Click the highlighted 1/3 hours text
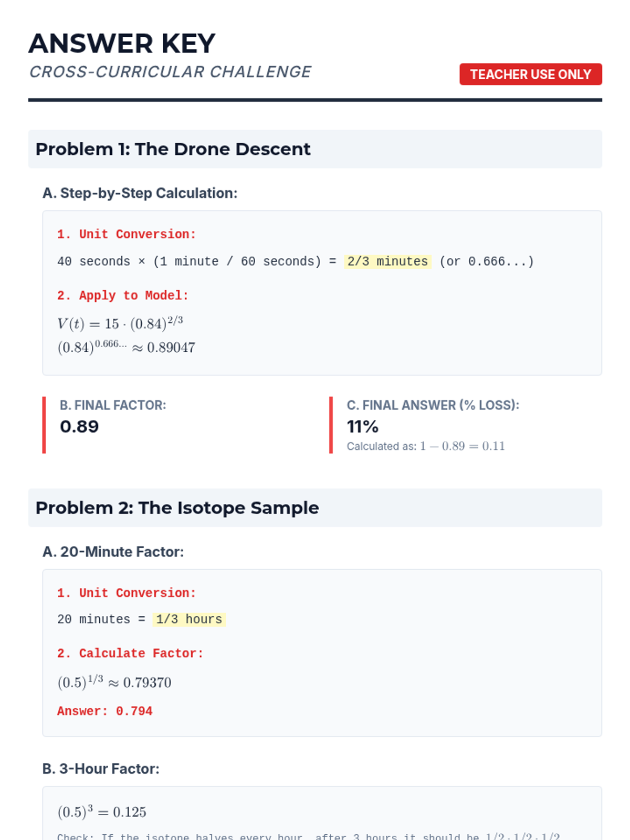Viewport: 630px width, 840px height. click(x=189, y=619)
